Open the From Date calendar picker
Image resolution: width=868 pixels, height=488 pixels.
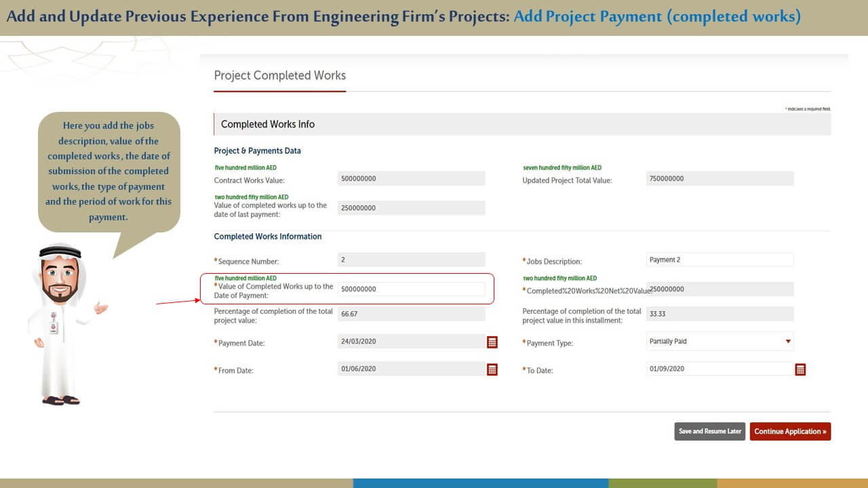tap(492, 369)
